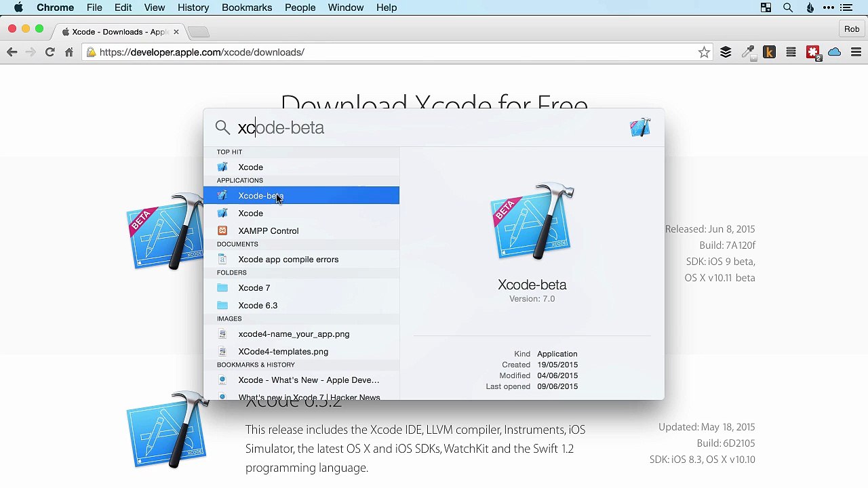The height and width of the screenshot is (488, 868).
Task: Select Xcode app compile errors document
Action: coord(301,259)
